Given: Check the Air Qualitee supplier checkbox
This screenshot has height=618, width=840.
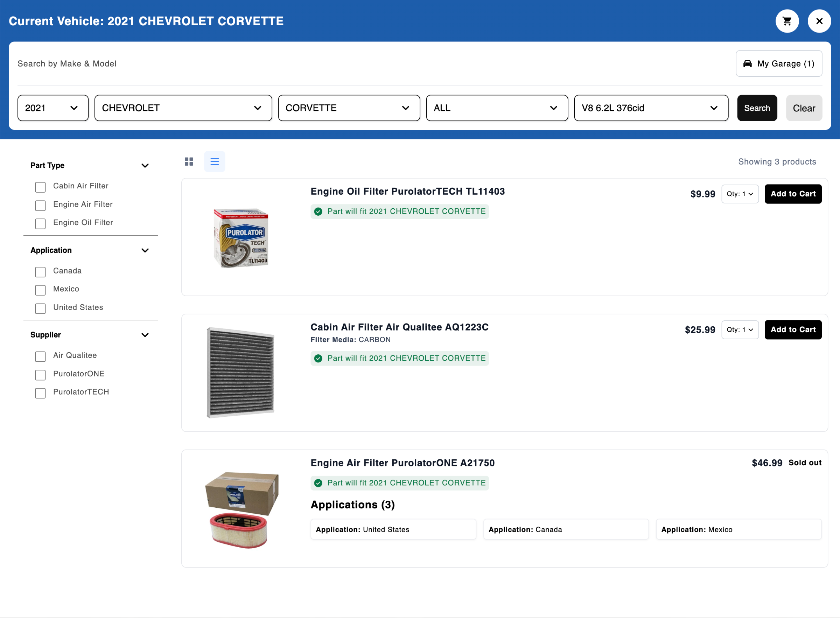Looking at the screenshot, I should [40, 356].
